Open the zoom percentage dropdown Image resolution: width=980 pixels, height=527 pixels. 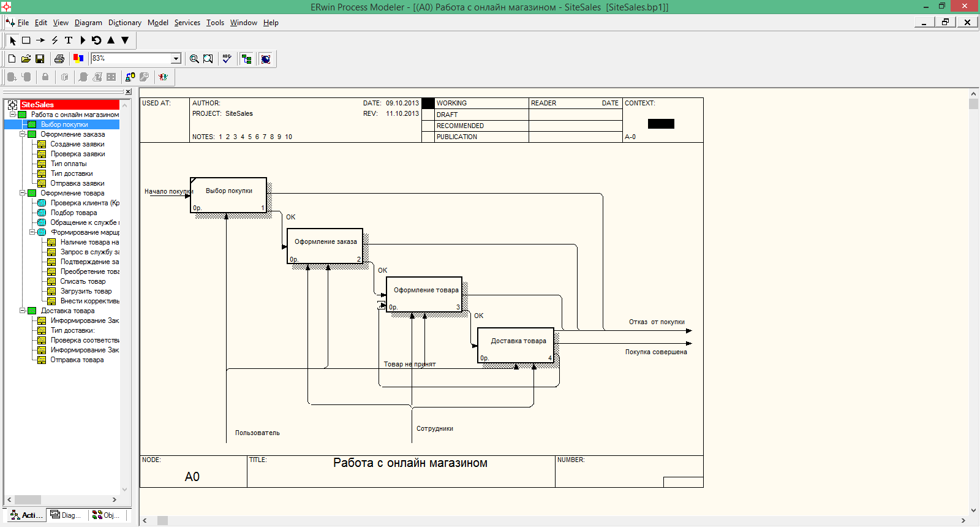176,59
